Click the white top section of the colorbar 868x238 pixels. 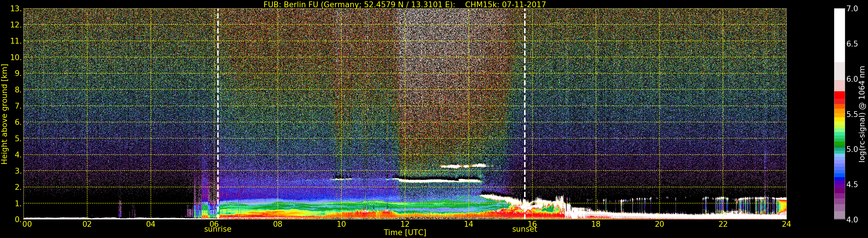(x=839, y=35)
